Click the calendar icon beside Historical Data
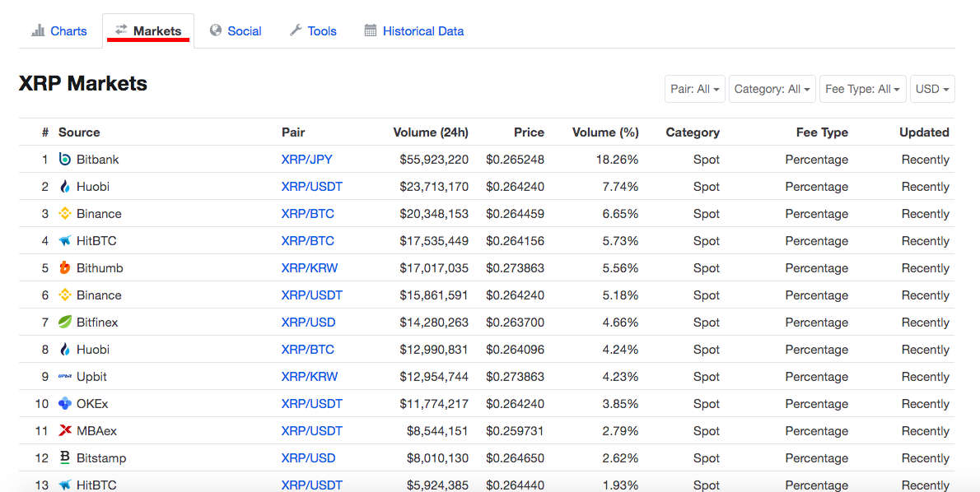Viewport: 980px width, 492px height. tap(371, 30)
